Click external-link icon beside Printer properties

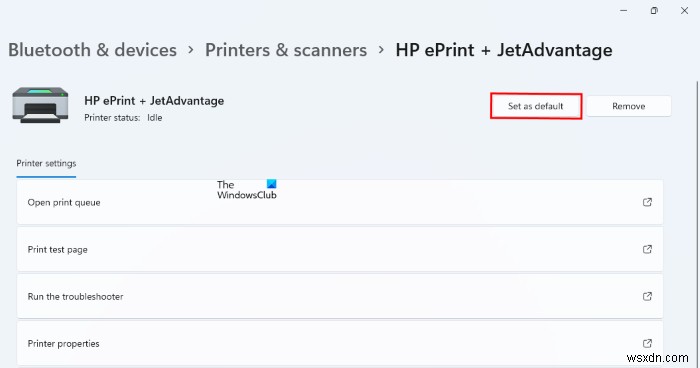point(647,343)
